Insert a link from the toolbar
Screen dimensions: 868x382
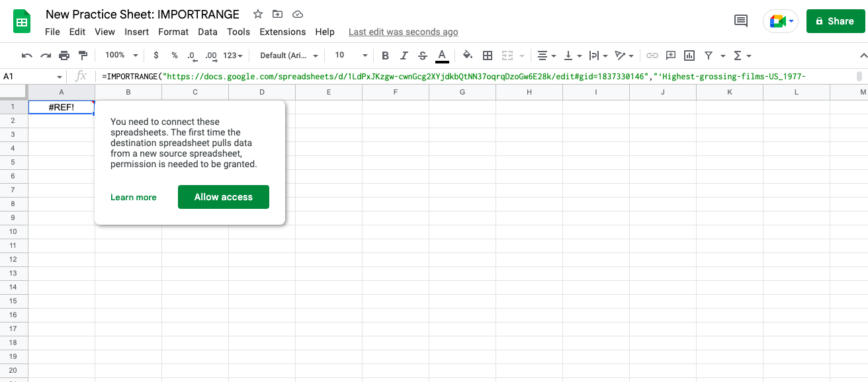[653, 56]
